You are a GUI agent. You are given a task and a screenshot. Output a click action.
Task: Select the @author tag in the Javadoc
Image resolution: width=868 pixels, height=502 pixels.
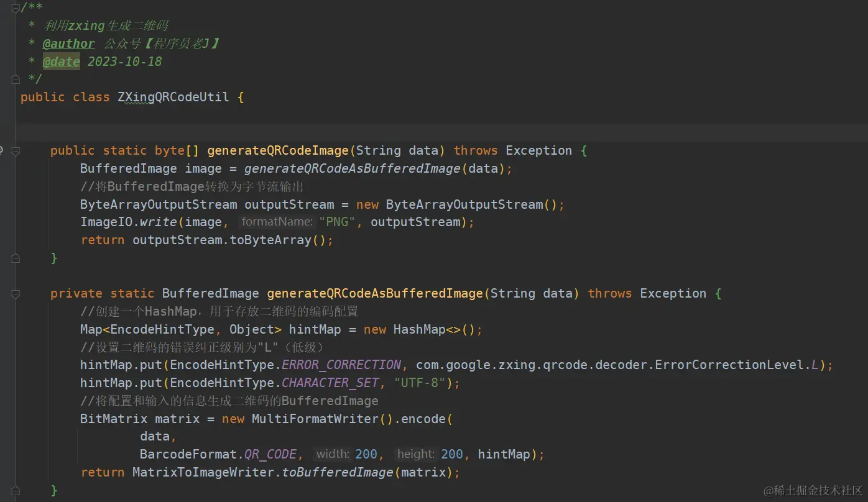point(68,43)
